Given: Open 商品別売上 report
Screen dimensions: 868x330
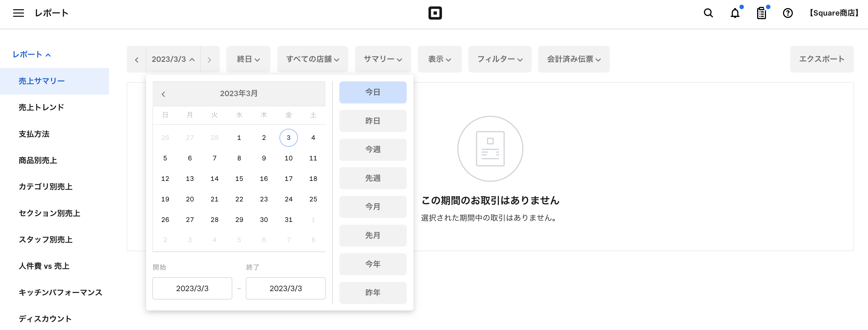Looking at the screenshot, I should (x=38, y=160).
